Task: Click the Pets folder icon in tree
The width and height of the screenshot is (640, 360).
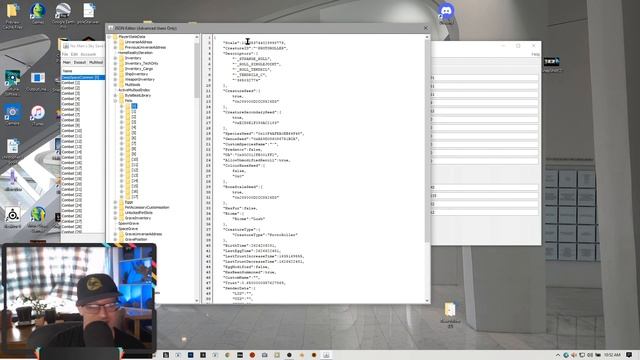Action: coord(122,100)
